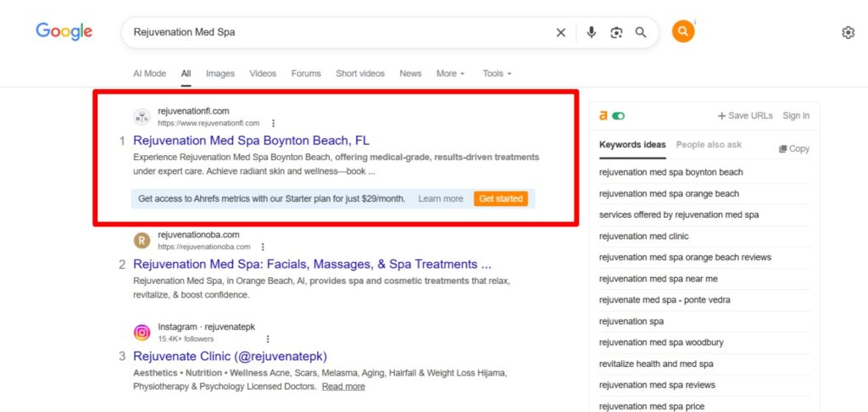Click the Google logo
The height and width of the screenshot is (412, 868).
(64, 32)
